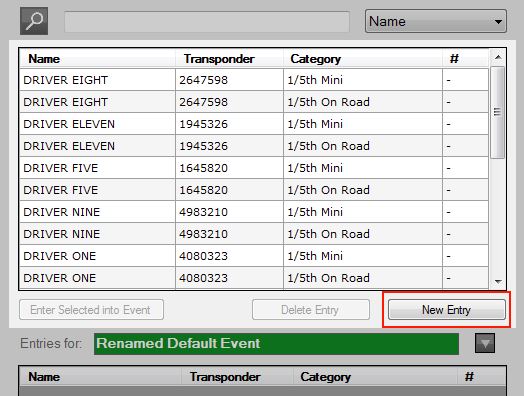The width and height of the screenshot is (524, 396).
Task: Select DRIVER NINE 1/5th On Road name cell
Action: 97,234
